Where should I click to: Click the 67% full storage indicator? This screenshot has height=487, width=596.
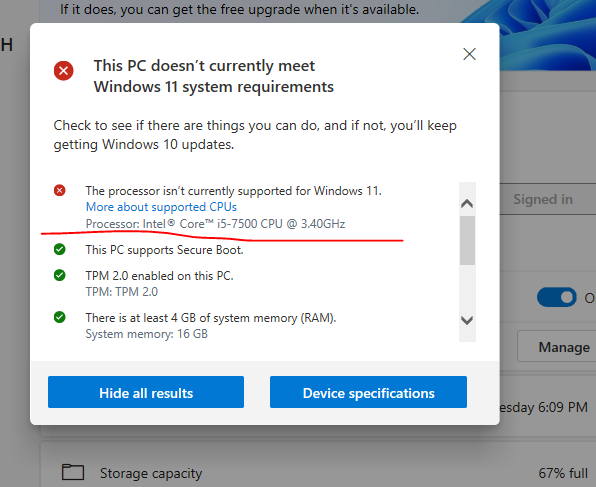(x=563, y=473)
